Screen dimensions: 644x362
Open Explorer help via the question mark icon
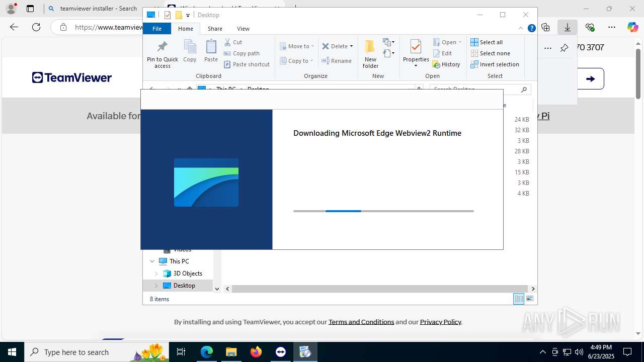[531, 29]
